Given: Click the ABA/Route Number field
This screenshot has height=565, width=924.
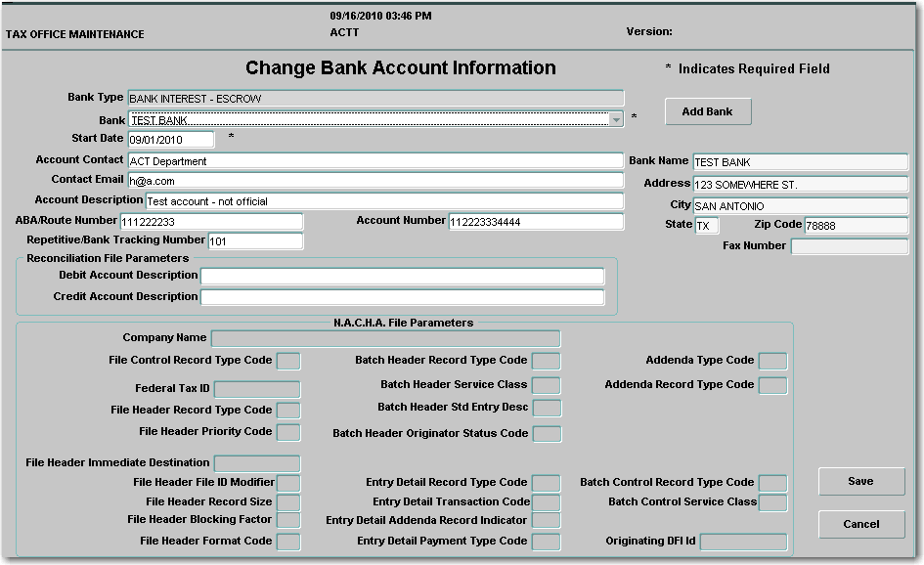Looking at the screenshot, I should point(211,222).
